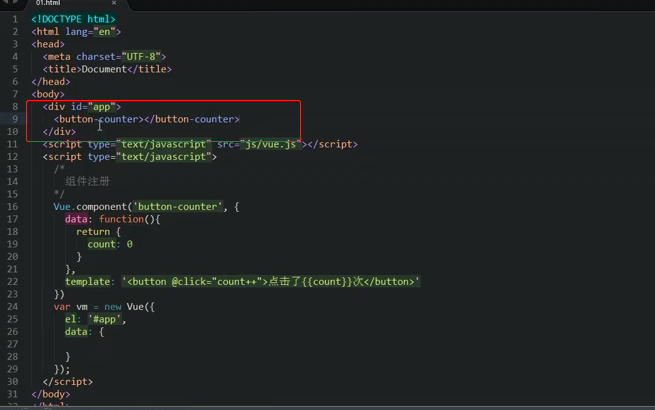Click the value 0 after count

point(129,244)
